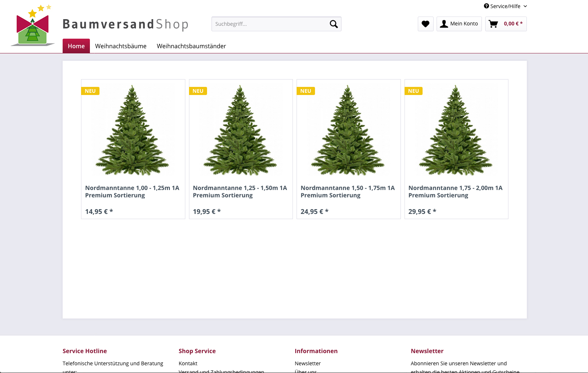Click the search magnifier icon

[334, 24]
